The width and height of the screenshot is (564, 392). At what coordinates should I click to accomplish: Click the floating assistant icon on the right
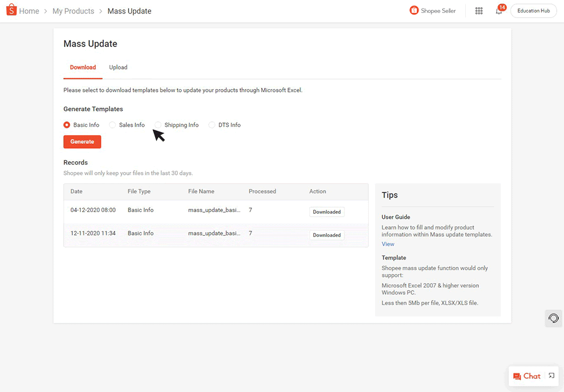point(553,318)
